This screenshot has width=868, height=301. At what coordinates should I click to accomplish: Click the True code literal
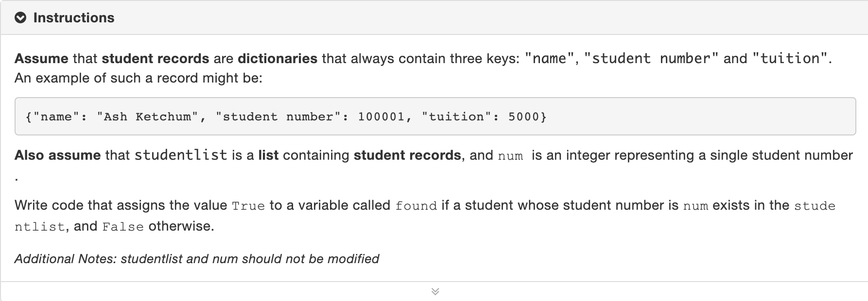[248, 206]
